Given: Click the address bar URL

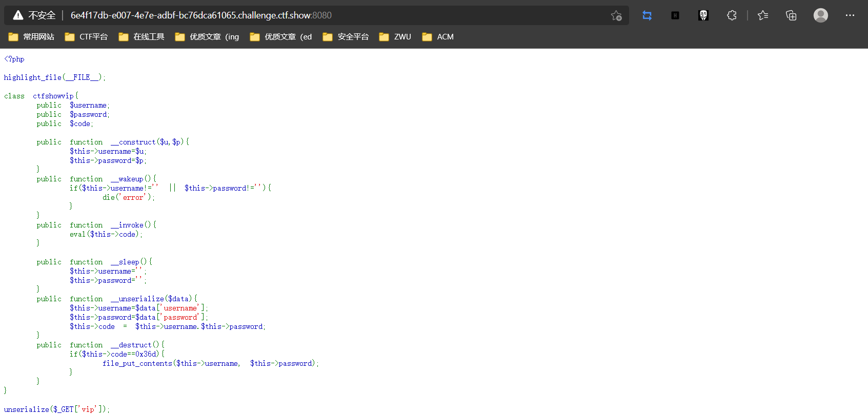Looking at the screenshot, I should pyautogui.click(x=201, y=15).
